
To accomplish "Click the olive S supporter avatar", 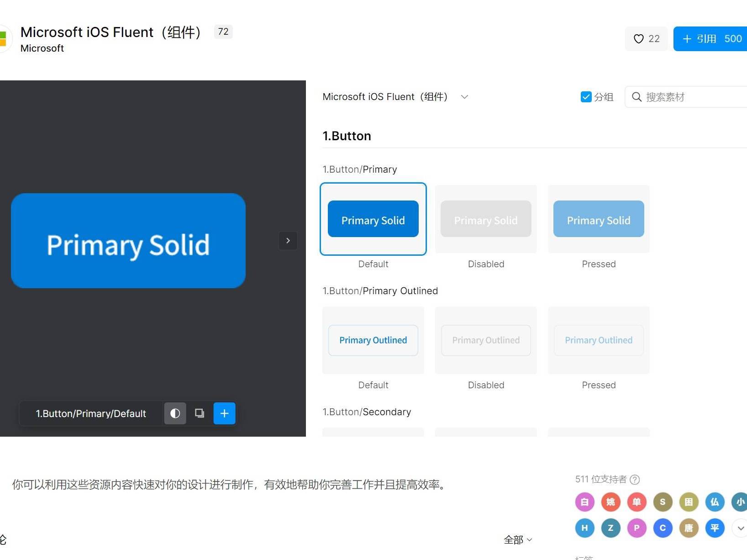I will pos(663,502).
